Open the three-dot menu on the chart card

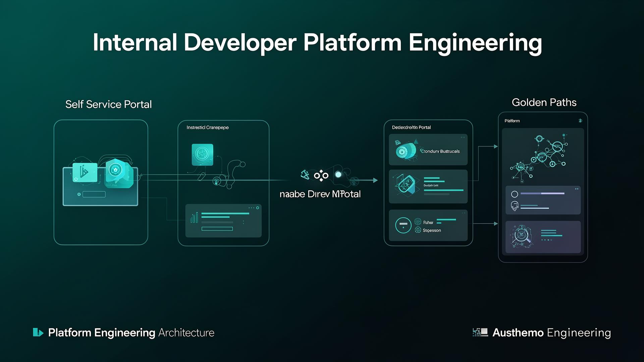252,208
